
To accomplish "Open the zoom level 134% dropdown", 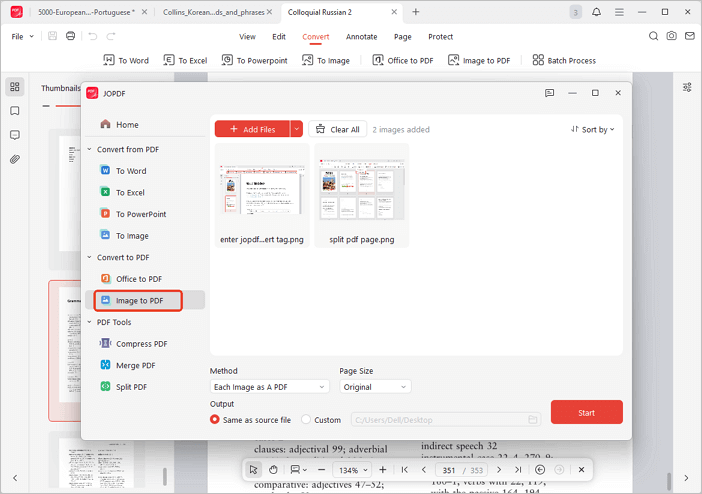I will 353,470.
